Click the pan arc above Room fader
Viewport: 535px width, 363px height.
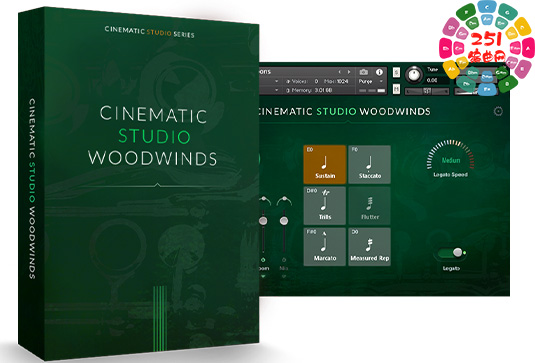[x=265, y=201]
